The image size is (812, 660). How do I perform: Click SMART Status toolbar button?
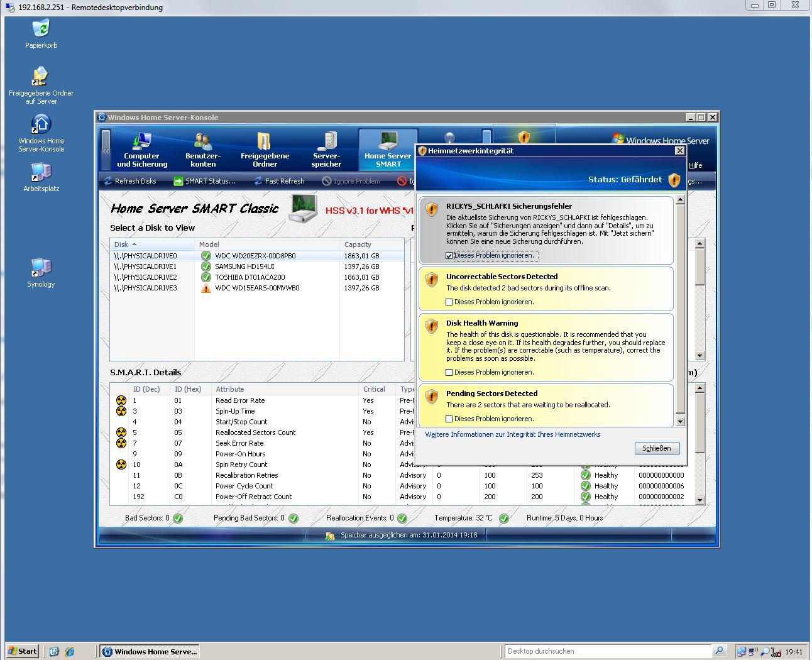click(205, 181)
